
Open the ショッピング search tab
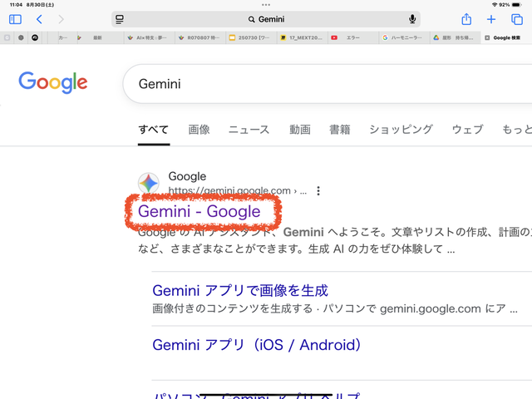coord(401,130)
